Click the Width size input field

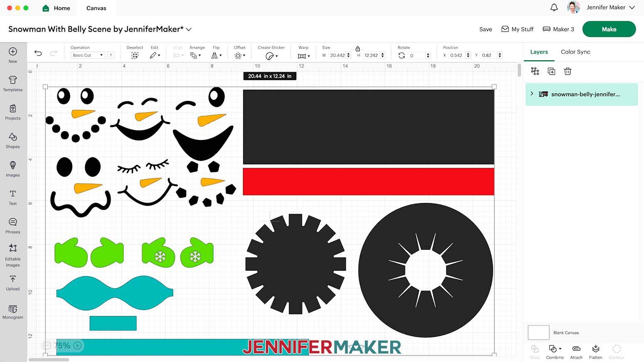[x=337, y=55]
